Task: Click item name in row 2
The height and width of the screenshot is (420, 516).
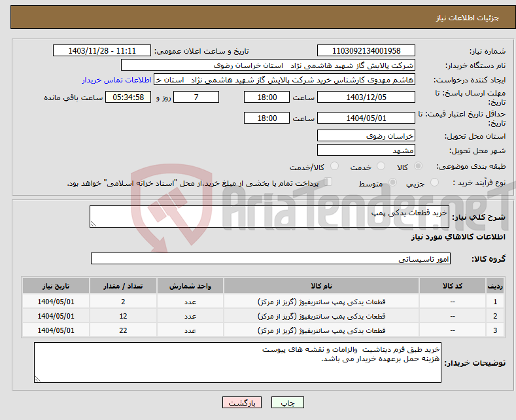Action: coord(321,316)
